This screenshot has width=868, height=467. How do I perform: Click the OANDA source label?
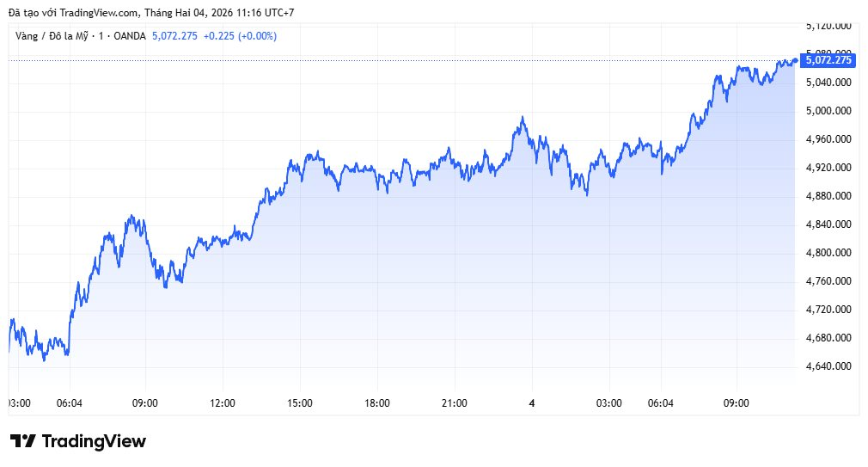(x=130, y=35)
